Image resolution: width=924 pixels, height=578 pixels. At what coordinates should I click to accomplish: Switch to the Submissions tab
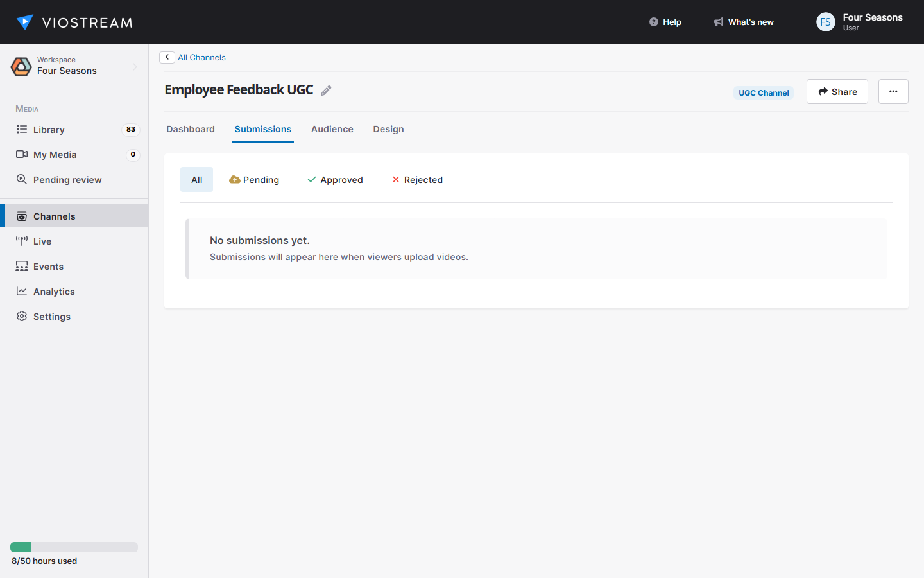[263, 129]
